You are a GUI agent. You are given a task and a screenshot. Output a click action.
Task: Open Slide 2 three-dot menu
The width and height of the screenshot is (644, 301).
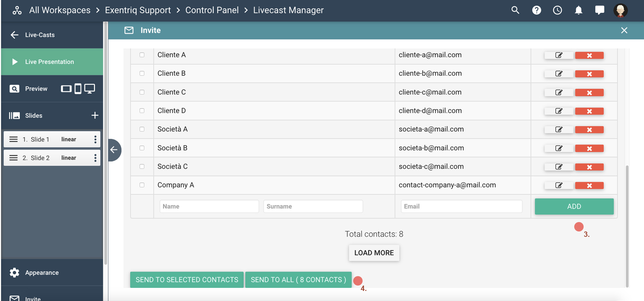(95, 158)
